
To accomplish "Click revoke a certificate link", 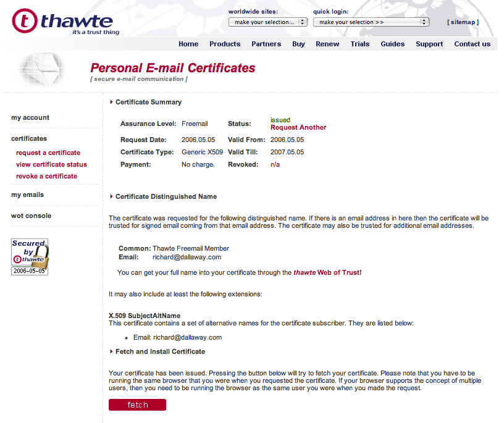I will pyautogui.click(x=46, y=176).
